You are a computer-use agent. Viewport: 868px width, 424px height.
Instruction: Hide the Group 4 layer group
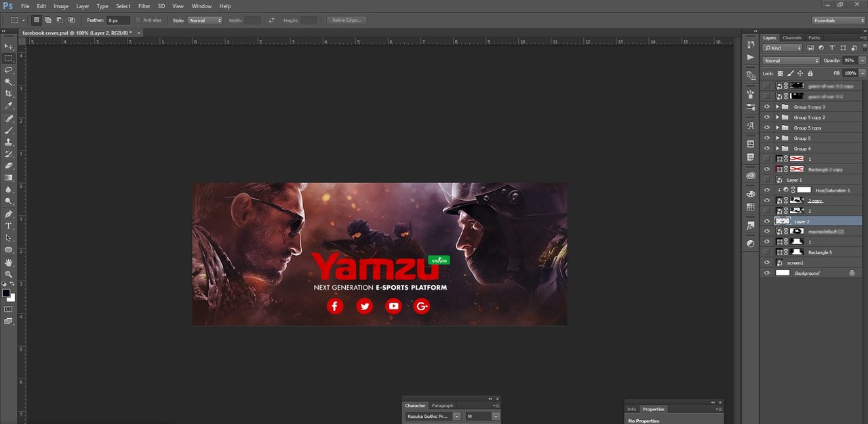tap(767, 149)
